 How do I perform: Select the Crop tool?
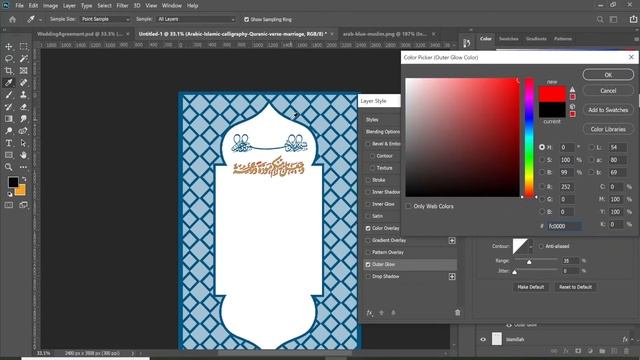coord(9,71)
